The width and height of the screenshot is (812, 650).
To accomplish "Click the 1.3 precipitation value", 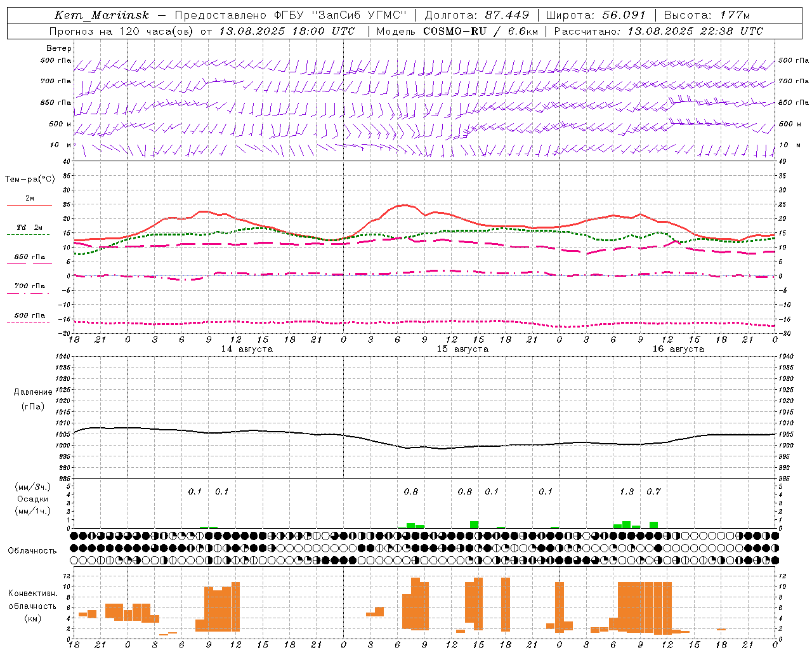I will pos(627,492).
